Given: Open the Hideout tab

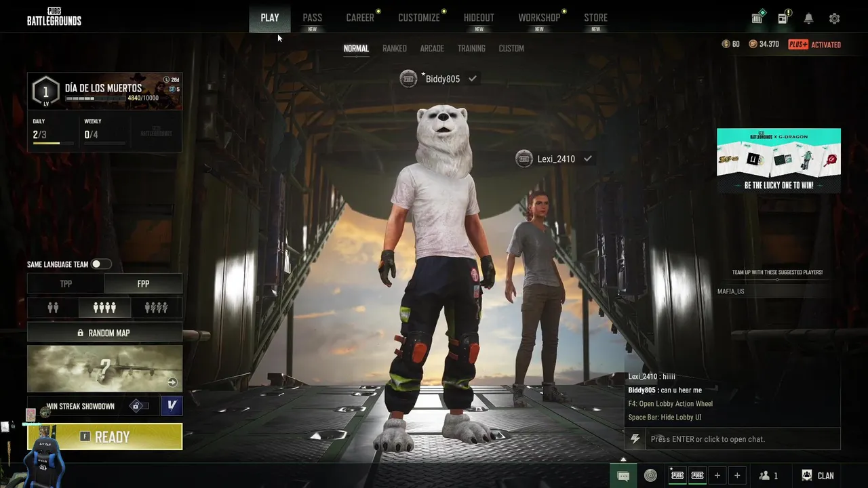Looking at the screenshot, I should (x=479, y=18).
